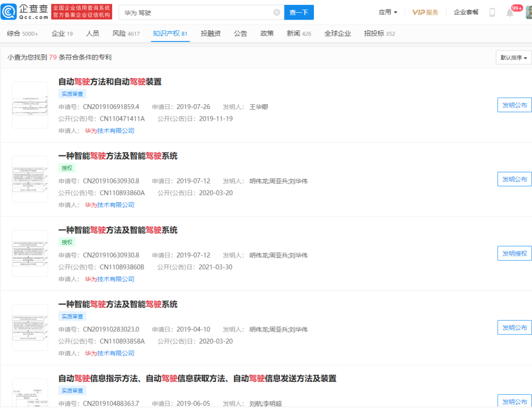Viewport: 532px width, 408px height.
Task: Switch to the 招投标 352 tab
Action: click(x=379, y=34)
